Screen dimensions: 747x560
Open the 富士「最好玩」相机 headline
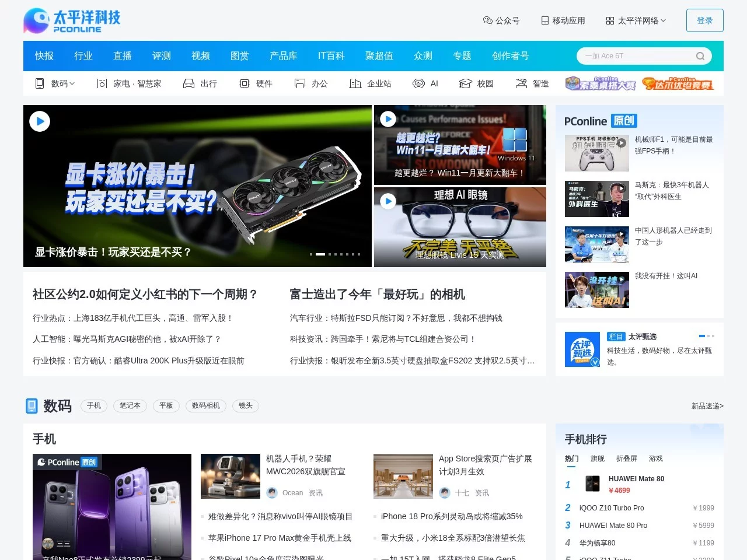tap(378, 295)
